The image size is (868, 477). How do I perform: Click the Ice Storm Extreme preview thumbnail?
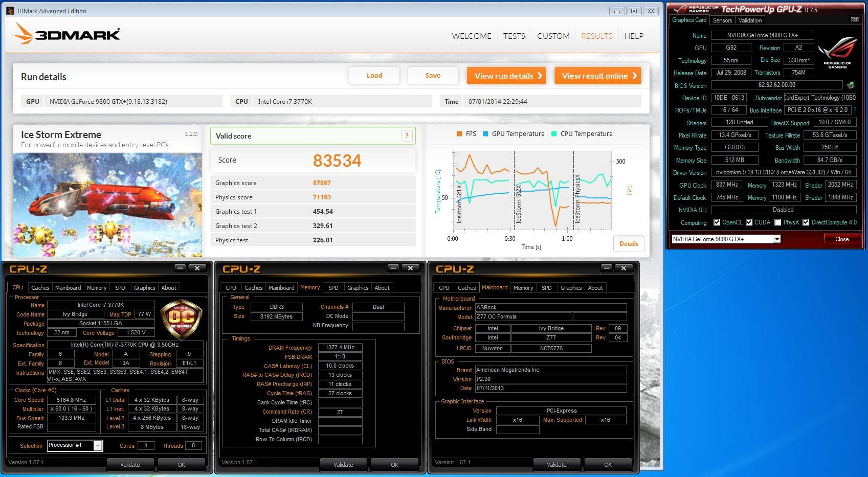[x=107, y=205]
